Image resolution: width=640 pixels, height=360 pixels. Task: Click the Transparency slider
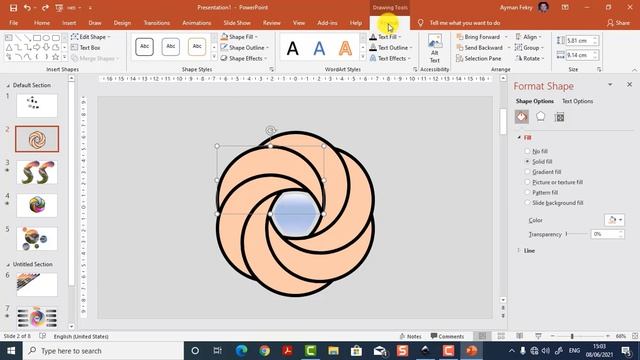pos(576,234)
